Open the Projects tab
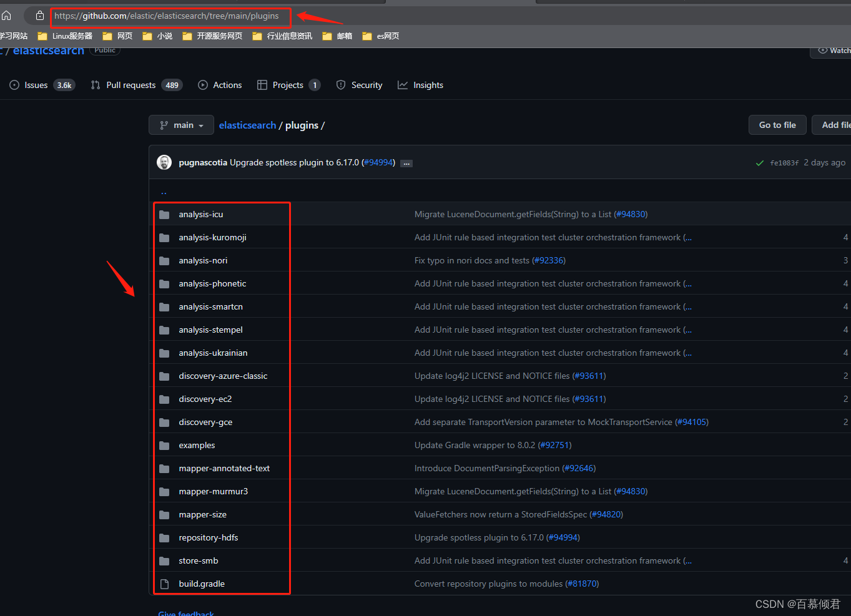The width and height of the screenshot is (851, 616). coord(288,85)
